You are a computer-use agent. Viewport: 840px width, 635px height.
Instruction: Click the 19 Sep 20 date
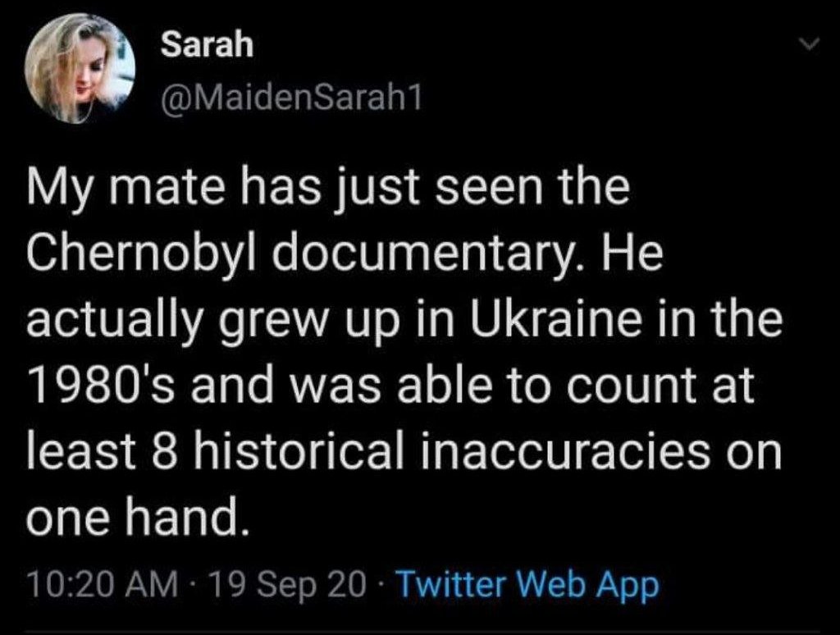289,585
